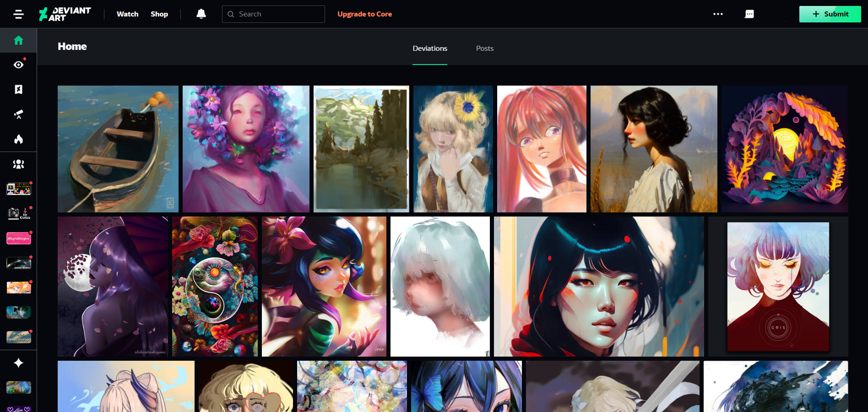Open the flame popular icon
868x412 pixels.
coord(18,139)
